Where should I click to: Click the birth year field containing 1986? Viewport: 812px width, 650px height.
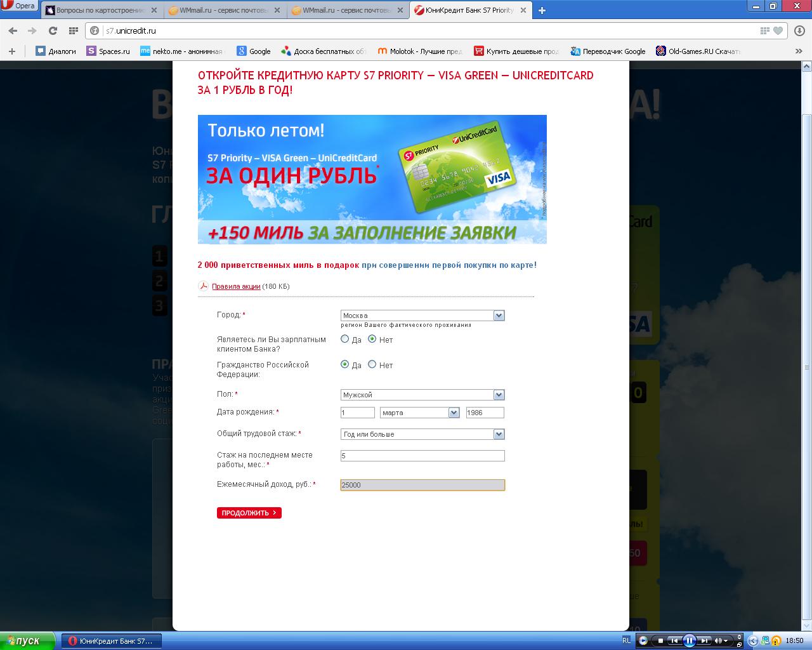[x=485, y=413]
